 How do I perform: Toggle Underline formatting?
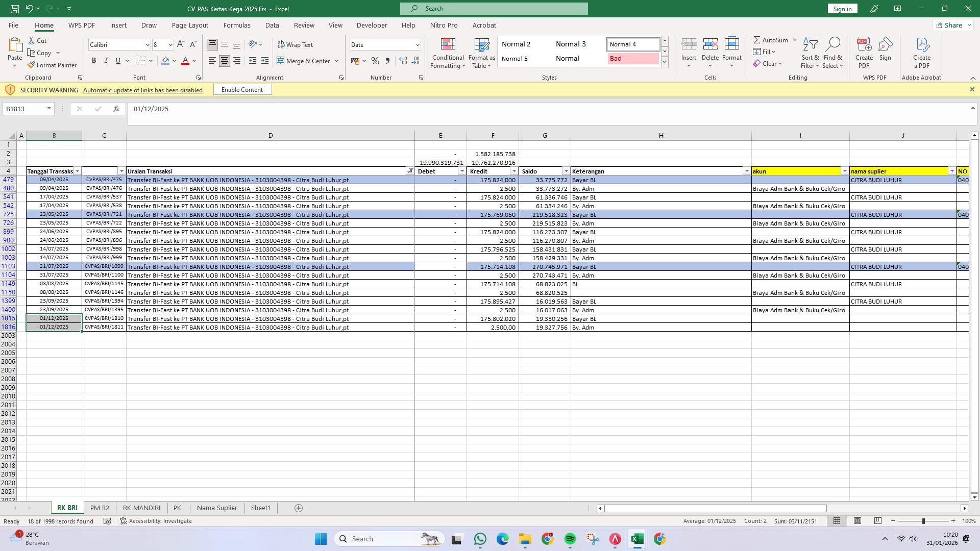pos(117,61)
